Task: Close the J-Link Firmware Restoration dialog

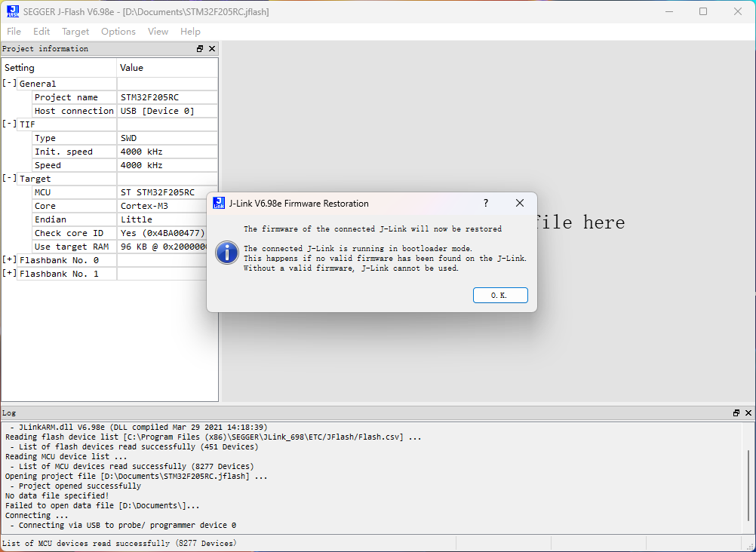Action: click(x=519, y=203)
